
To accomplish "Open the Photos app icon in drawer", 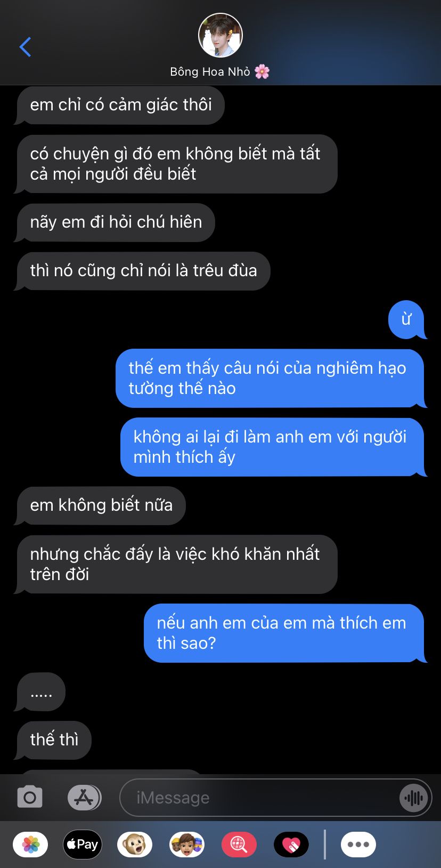I will [x=30, y=845].
